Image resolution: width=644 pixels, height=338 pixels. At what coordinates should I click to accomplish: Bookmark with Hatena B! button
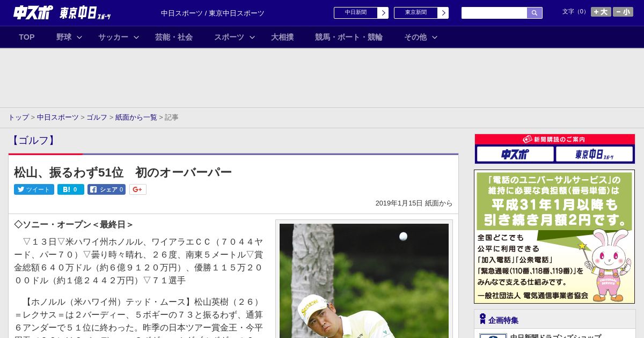tap(71, 189)
